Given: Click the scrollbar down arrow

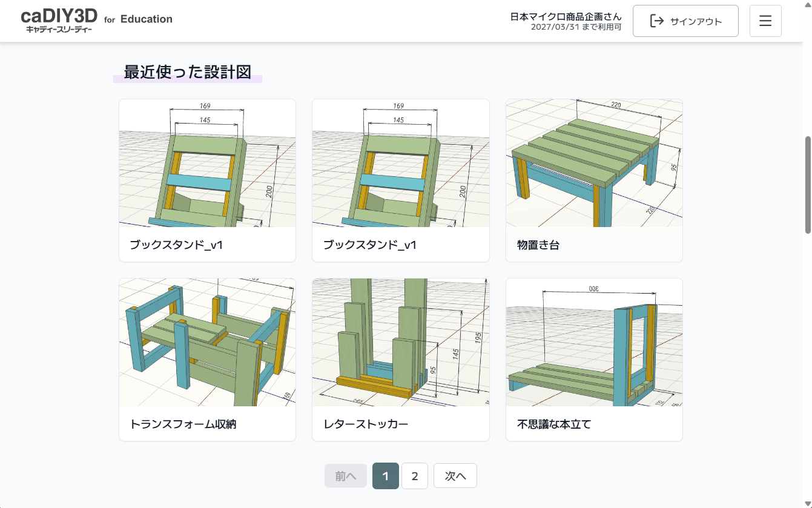Looking at the screenshot, I should click(807, 503).
